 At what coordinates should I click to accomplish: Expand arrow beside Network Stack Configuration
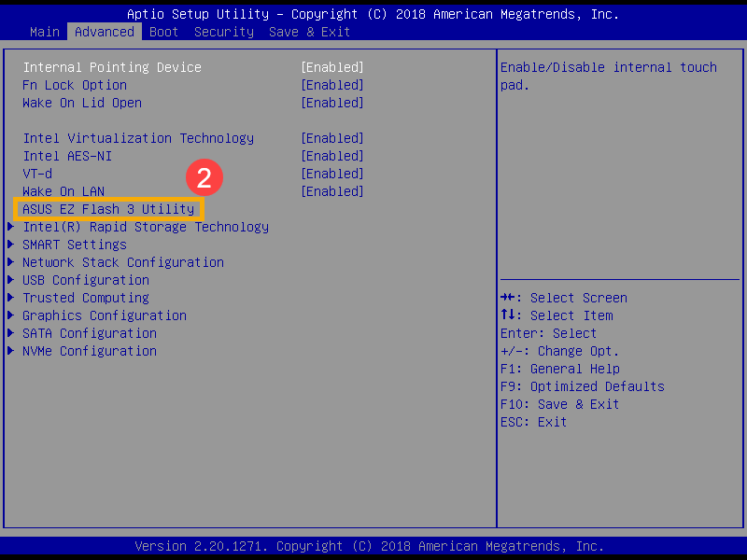click(x=10, y=262)
